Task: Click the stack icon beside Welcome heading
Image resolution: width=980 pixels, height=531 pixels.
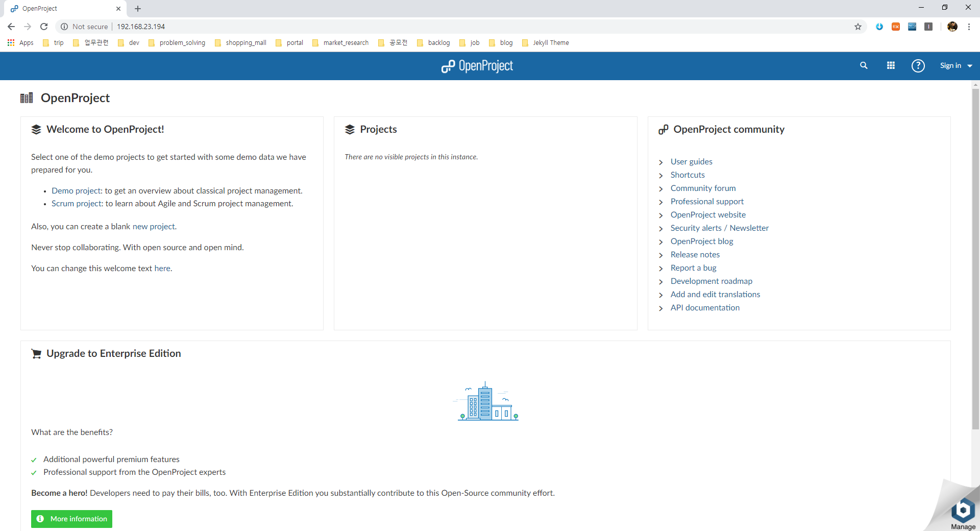Action: [36, 130]
